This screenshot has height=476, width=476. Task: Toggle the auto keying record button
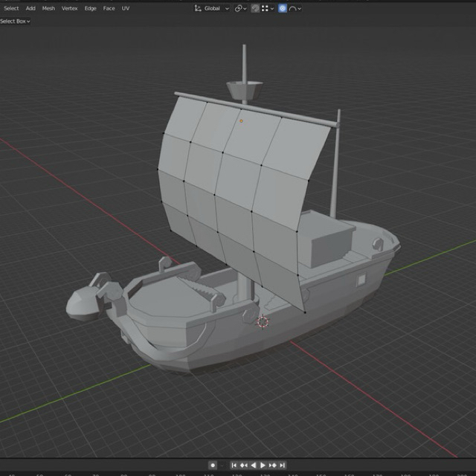click(213, 465)
